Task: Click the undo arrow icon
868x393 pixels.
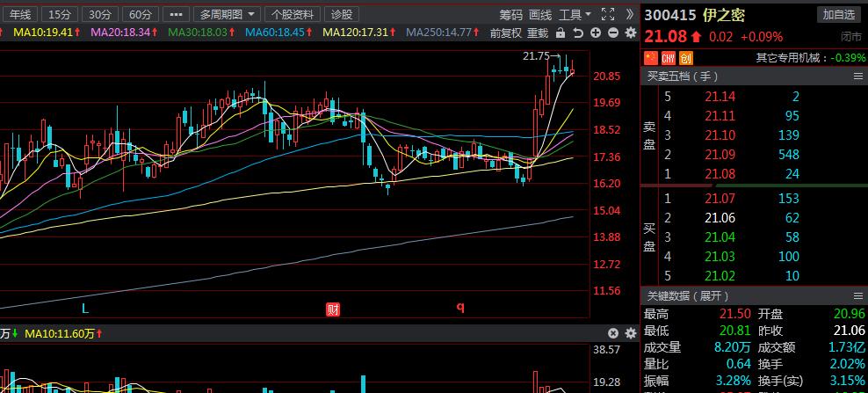Action: [577, 33]
